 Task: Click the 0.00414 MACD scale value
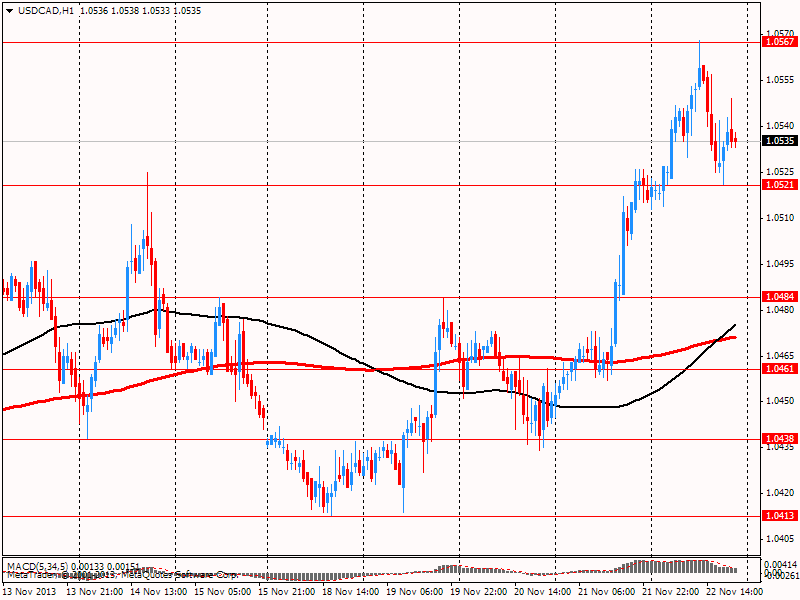point(781,564)
